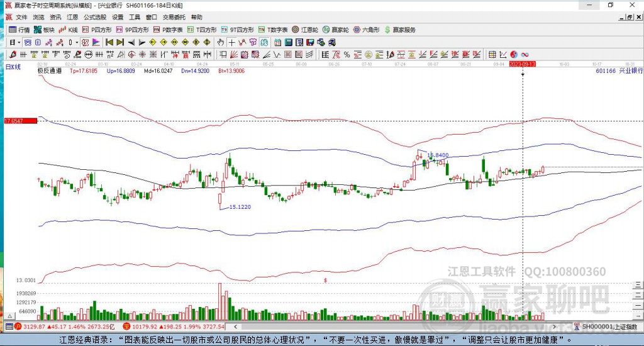Open the 江恩 menu
644x346 pixels.
(x=72, y=17)
